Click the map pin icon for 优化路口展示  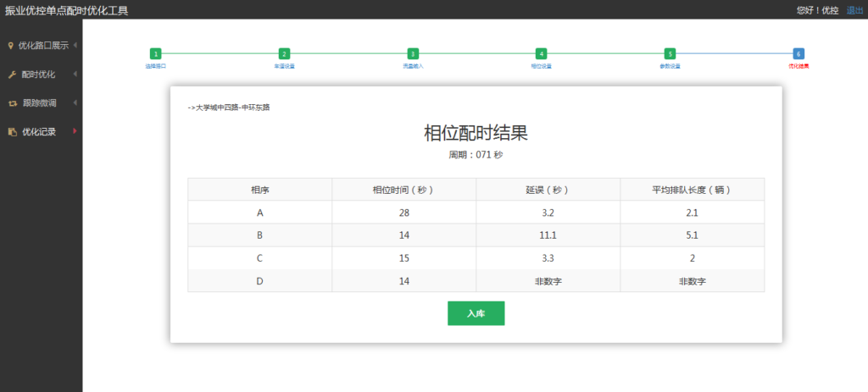click(11, 46)
